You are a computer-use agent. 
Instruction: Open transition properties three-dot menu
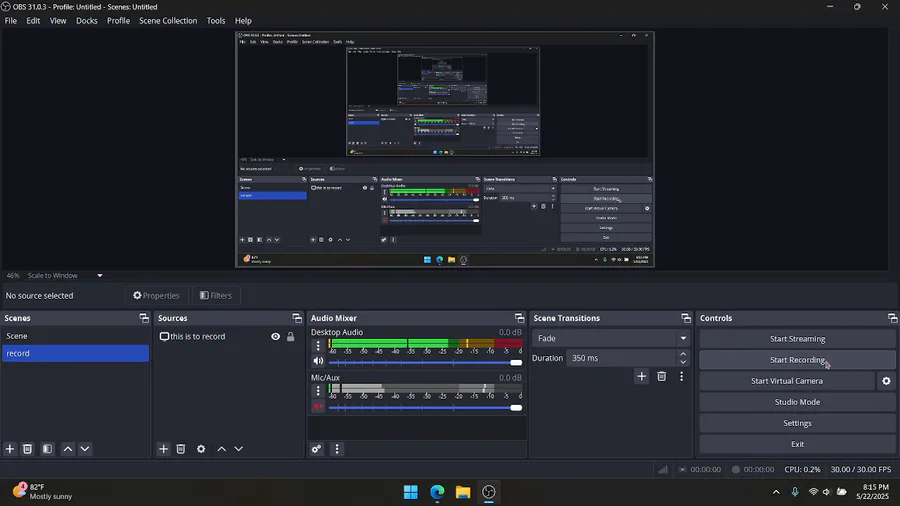(681, 376)
